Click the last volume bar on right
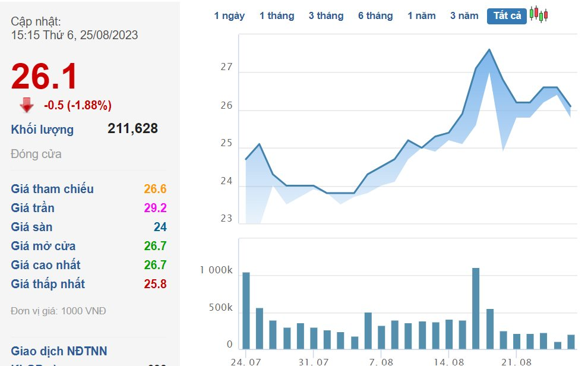Screen dimensions: 588x366 571,342
